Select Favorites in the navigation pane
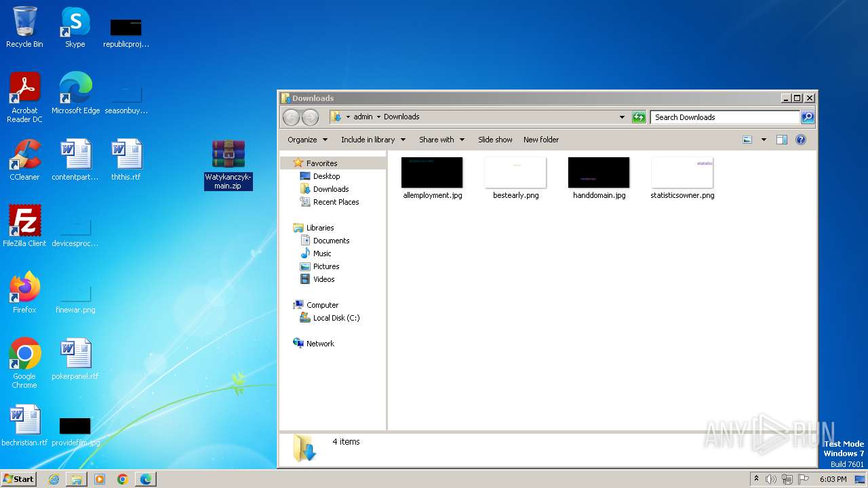This screenshot has width=868, height=488. 321,163
